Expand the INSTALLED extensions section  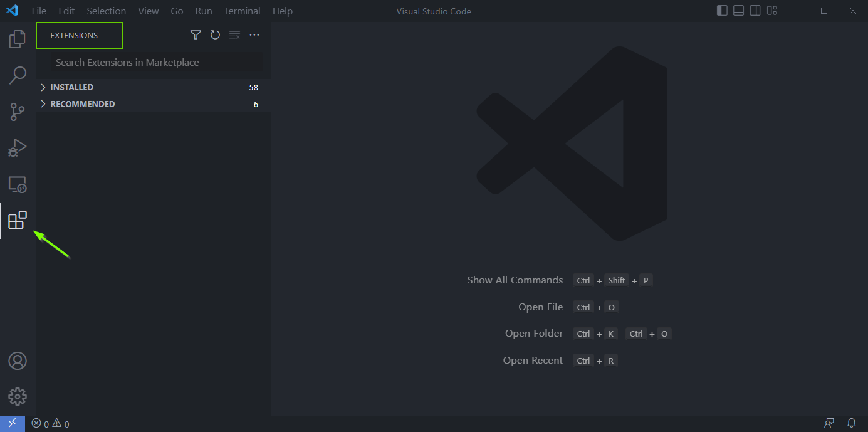coord(154,87)
